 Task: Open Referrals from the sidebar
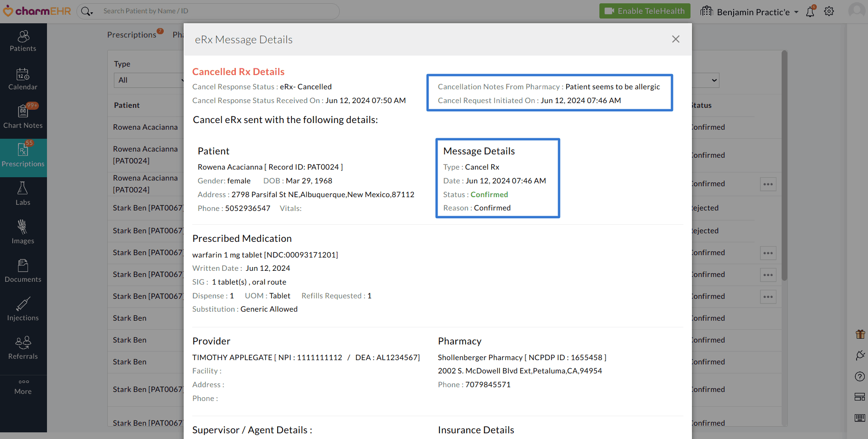[x=23, y=347]
